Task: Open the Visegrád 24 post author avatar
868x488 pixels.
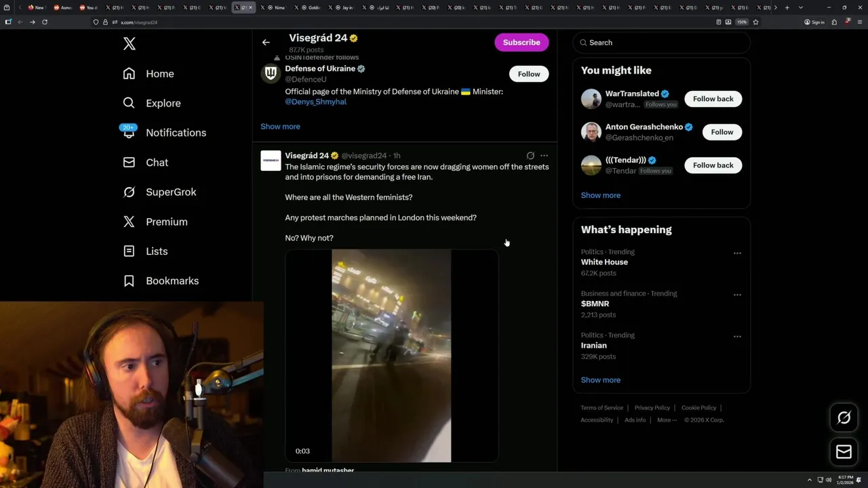Action: pos(271,161)
